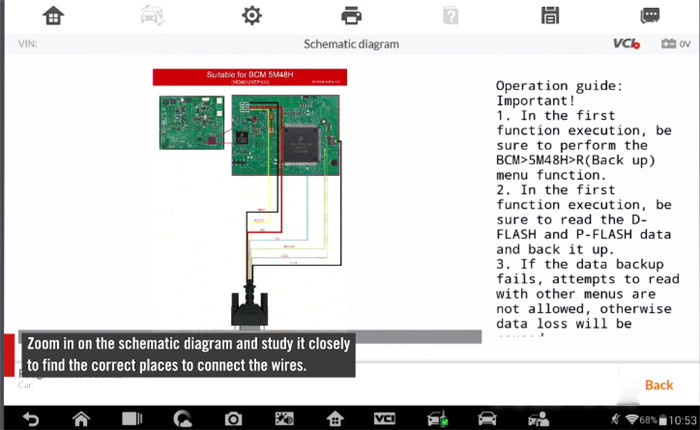Tap the Back button

point(659,385)
